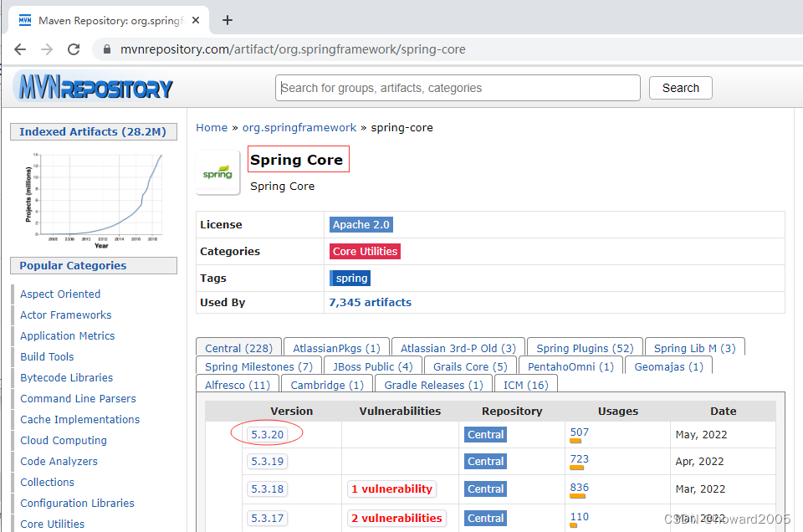Click the address bar URL
The height and width of the screenshot is (532, 803).
[x=293, y=49]
